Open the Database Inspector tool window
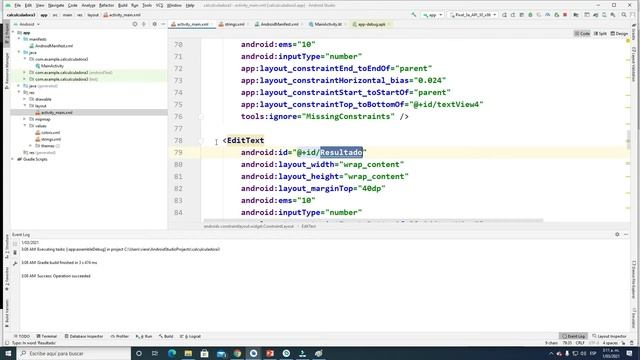 [84, 336]
